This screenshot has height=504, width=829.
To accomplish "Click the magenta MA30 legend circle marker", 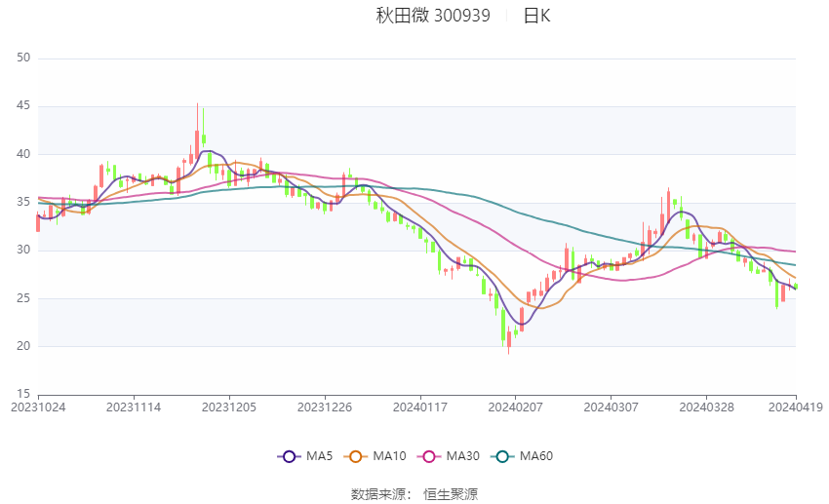I will point(427,456).
